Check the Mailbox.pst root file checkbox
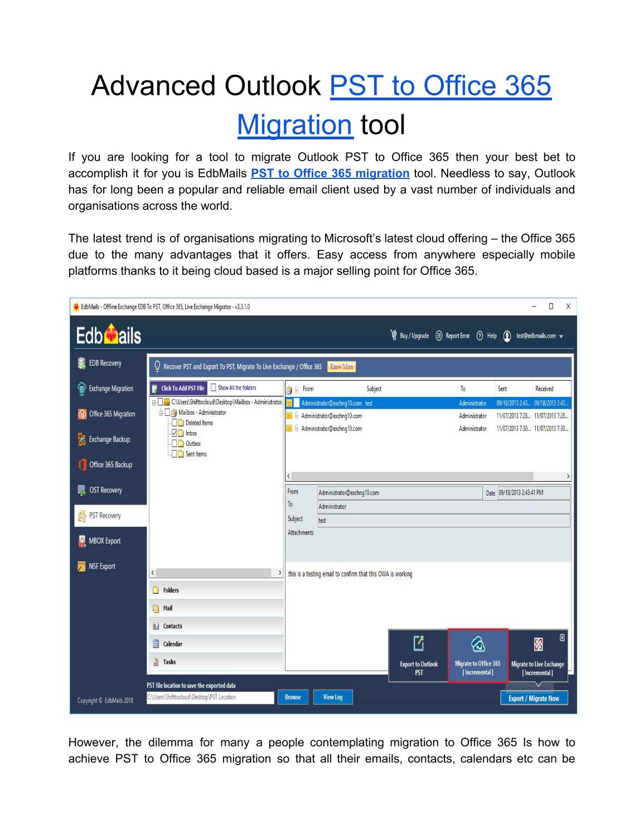644x839 pixels. pos(160,402)
